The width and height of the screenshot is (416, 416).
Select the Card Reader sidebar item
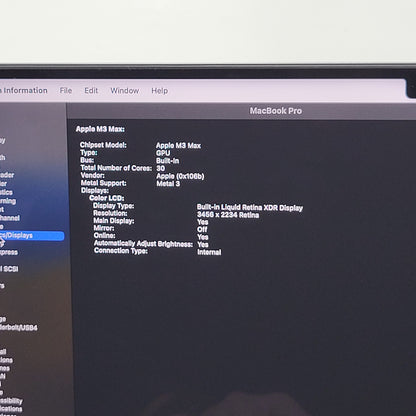pyautogui.click(x=7, y=175)
